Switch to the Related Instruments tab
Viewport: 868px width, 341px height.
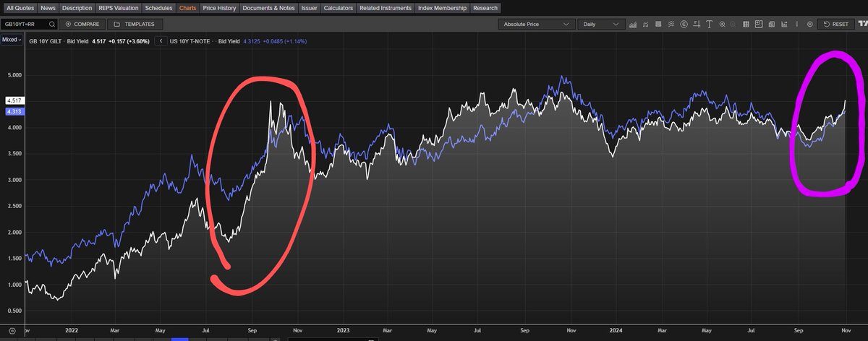tap(386, 8)
